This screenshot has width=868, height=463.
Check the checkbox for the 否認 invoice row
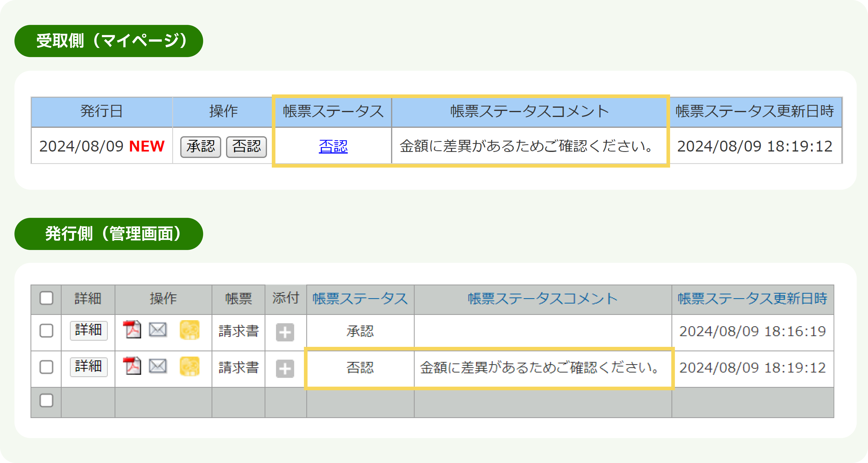(x=46, y=367)
